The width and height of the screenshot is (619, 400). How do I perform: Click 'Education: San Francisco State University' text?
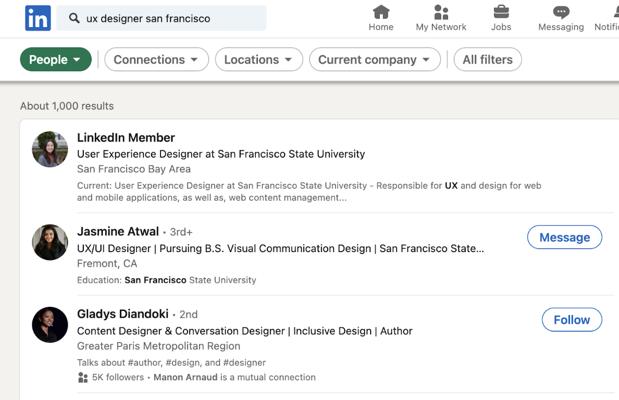click(167, 280)
